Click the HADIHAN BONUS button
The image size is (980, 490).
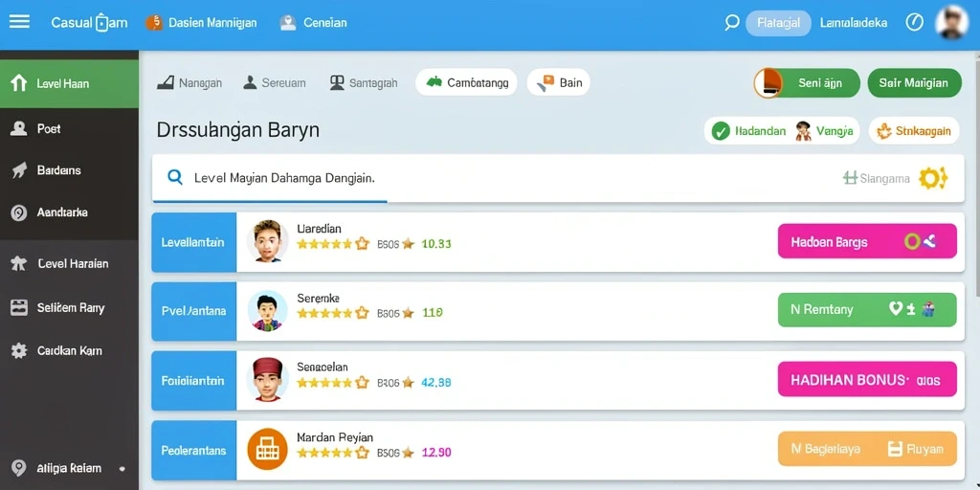(867, 379)
